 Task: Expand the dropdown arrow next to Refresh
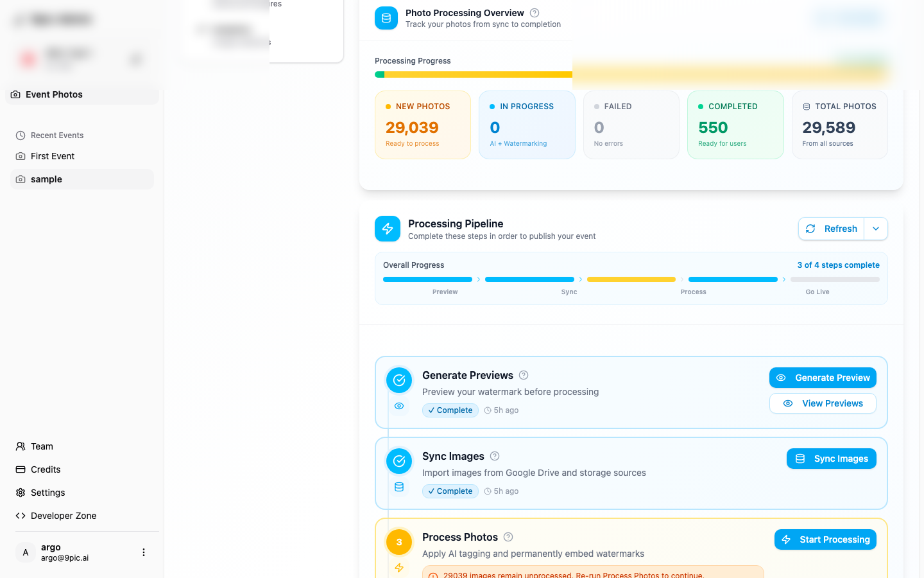tap(876, 229)
